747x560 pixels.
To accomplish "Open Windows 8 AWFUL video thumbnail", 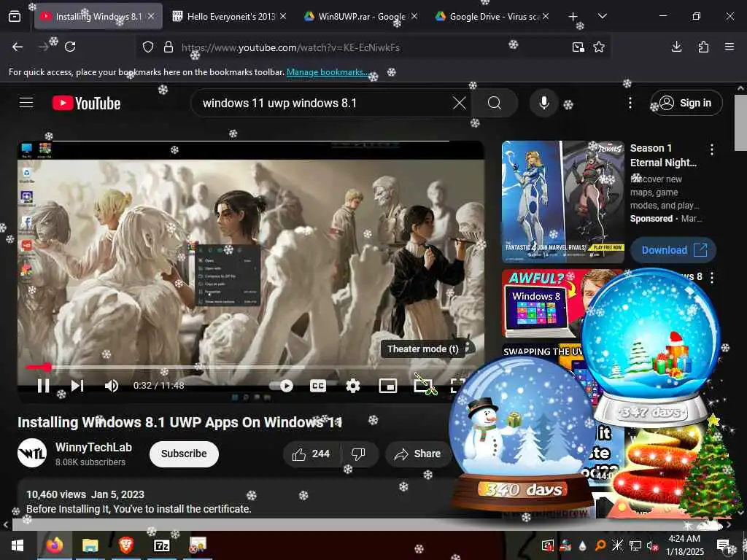I will pyautogui.click(x=543, y=303).
